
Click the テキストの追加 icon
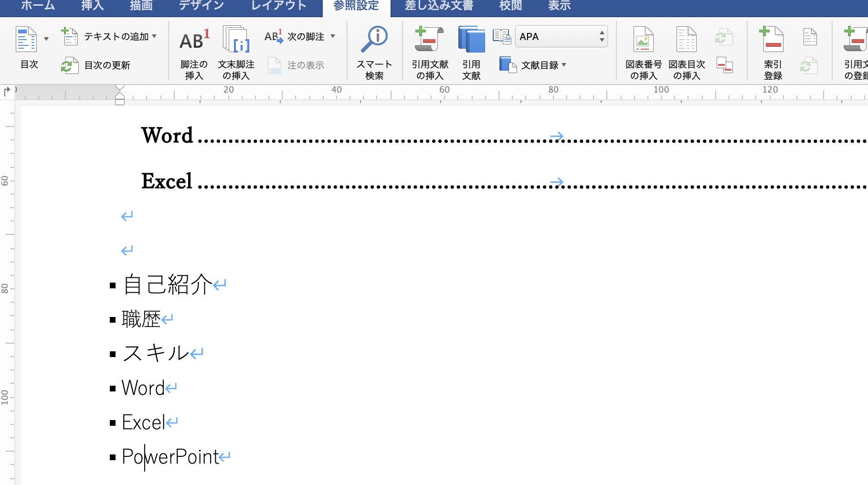(x=70, y=36)
